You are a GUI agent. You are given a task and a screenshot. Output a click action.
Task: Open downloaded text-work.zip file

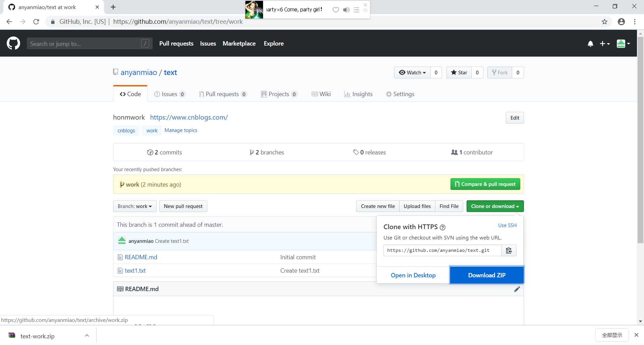click(x=37, y=336)
